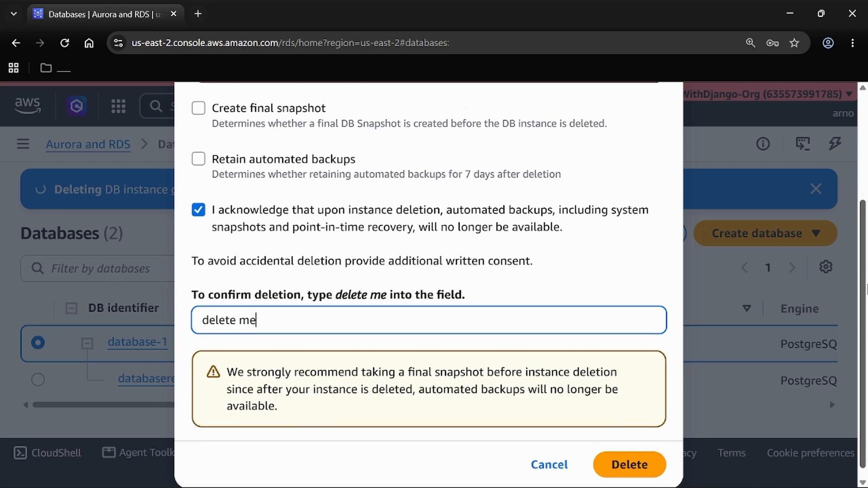Open a new browser tab
This screenshot has height=488, width=868.
pyautogui.click(x=198, y=14)
